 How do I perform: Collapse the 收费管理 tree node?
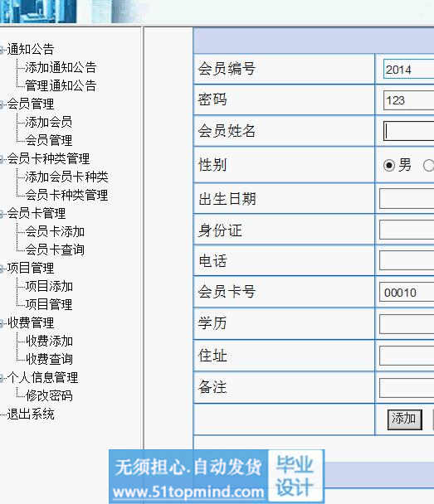(2, 323)
